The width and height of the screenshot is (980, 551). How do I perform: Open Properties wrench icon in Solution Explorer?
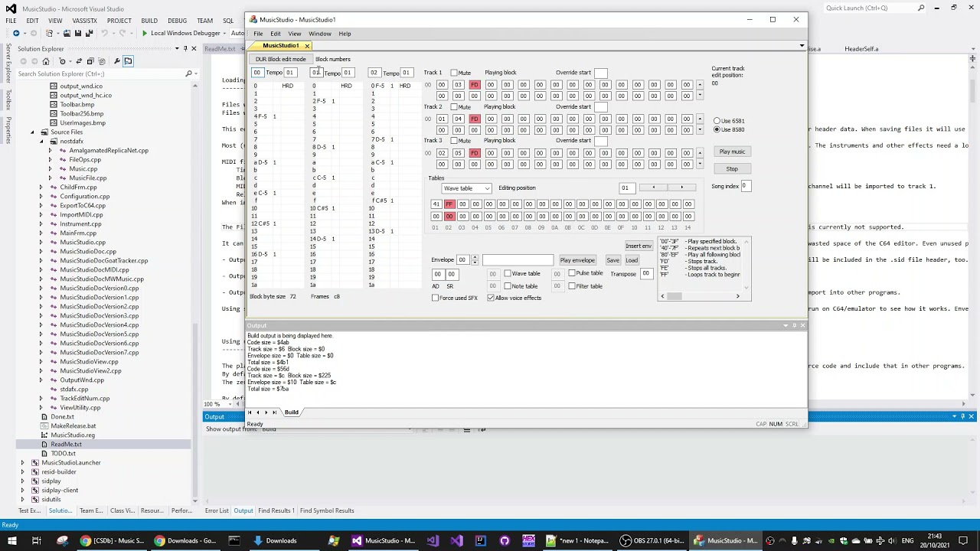[x=116, y=61]
